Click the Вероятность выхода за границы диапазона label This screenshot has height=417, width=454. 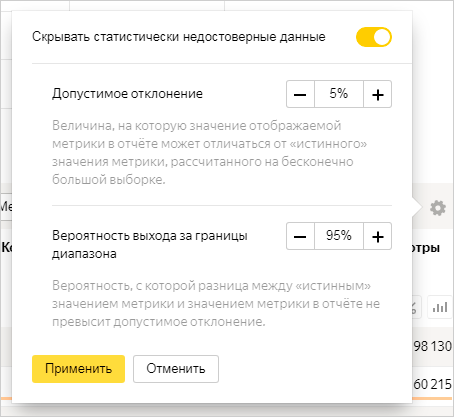(x=150, y=245)
